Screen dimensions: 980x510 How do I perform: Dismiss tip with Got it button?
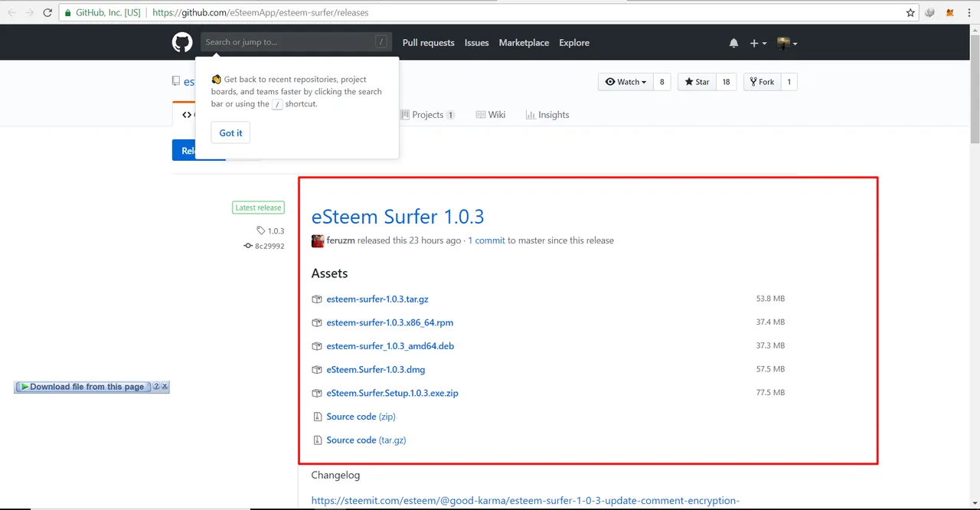[x=230, y=132]
